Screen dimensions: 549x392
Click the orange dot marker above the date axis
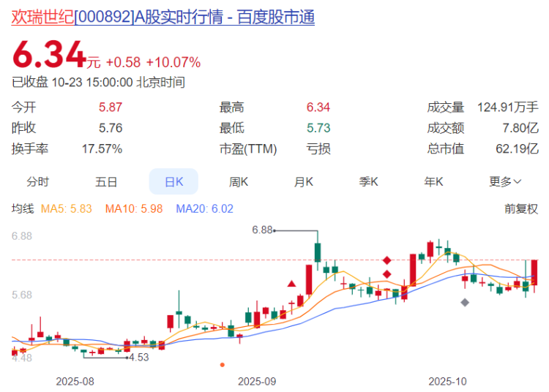click(x=222, y=365)
